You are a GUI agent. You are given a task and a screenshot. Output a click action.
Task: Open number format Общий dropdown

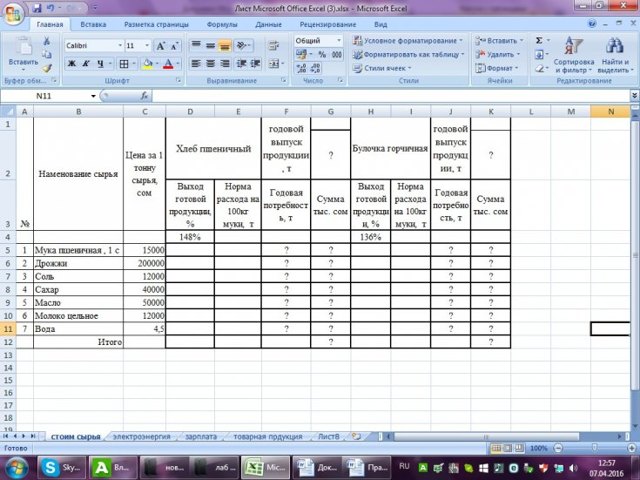[339, 40]
